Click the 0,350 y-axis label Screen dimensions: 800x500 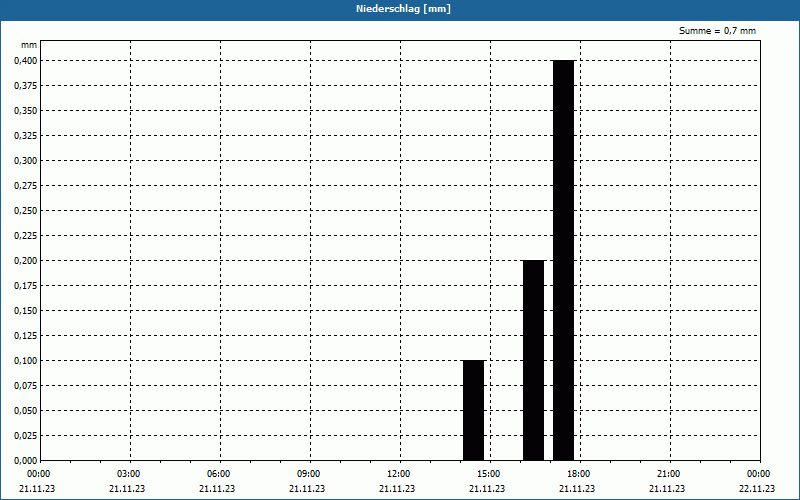[x=26, y=111]
